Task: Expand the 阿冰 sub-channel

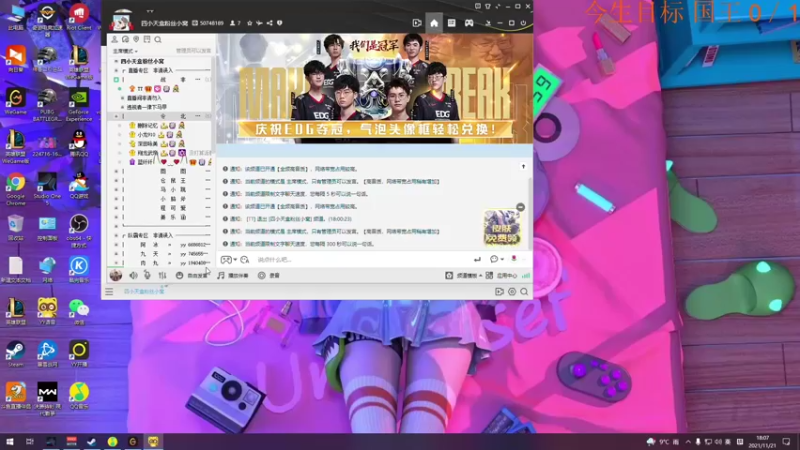Action: pos(116,244)
